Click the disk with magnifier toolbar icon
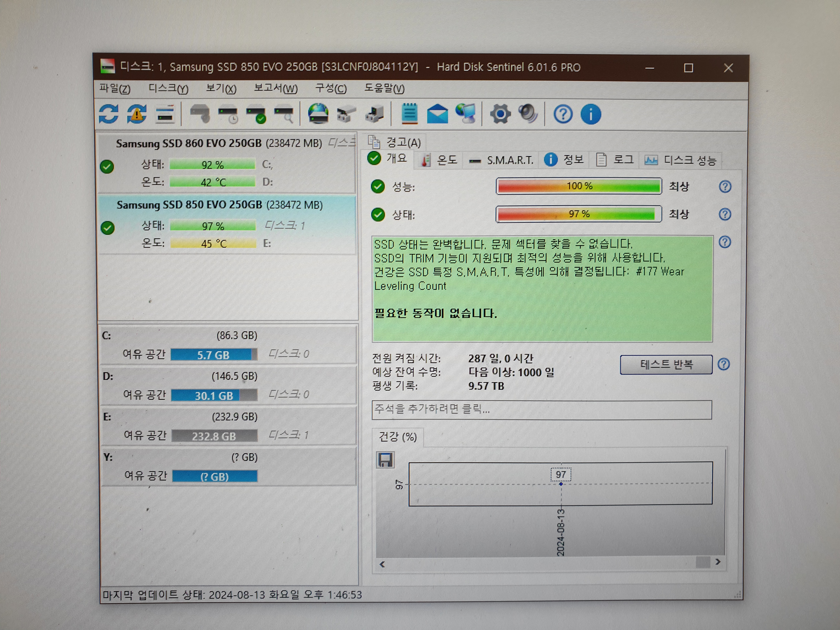 coord(284,115)
